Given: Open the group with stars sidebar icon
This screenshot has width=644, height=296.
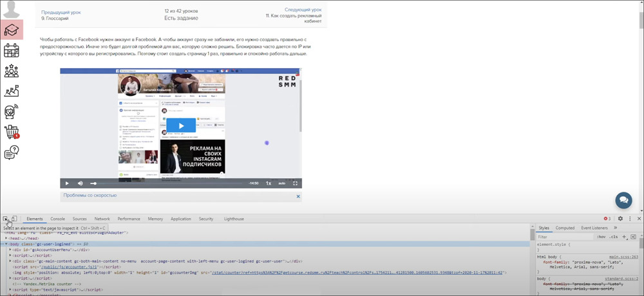Looking at the screenshot, I should (x=12, y=70).
